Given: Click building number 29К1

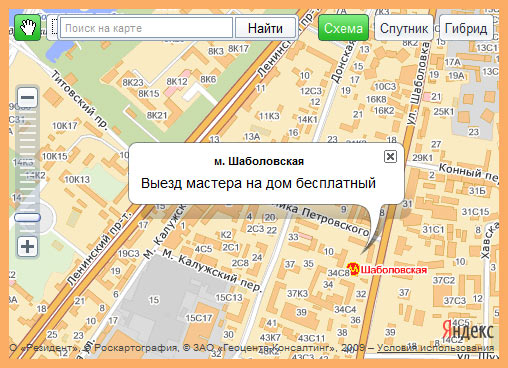Looking at the screenshot, I should (x=423, y=158).
